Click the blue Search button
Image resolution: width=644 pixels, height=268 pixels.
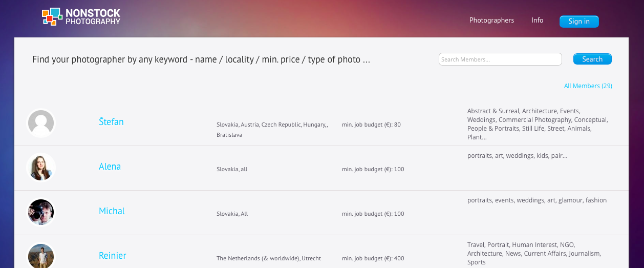coord(592,59)
